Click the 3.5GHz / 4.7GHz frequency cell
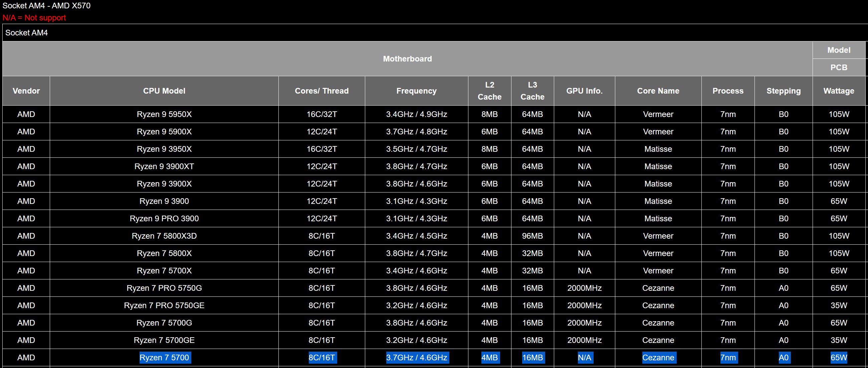Screen dimensions: 868x368 click(417, 149)
